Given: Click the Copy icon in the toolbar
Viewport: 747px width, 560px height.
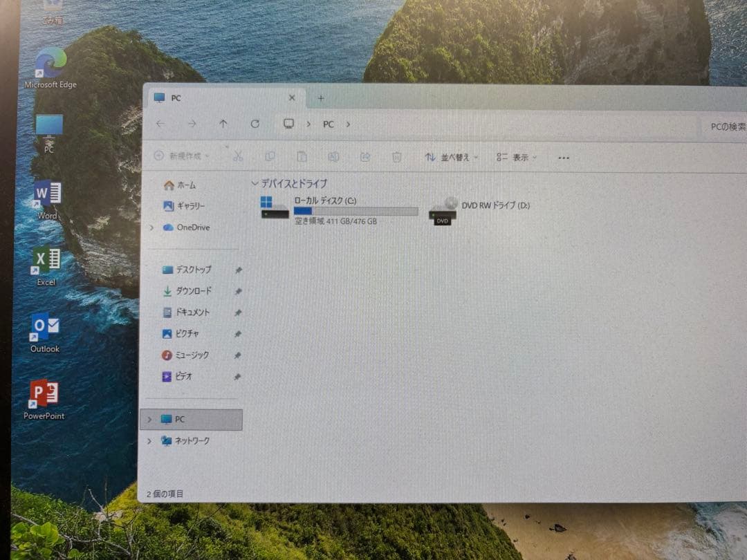Looking at the screenshot, I should (270, 157).
